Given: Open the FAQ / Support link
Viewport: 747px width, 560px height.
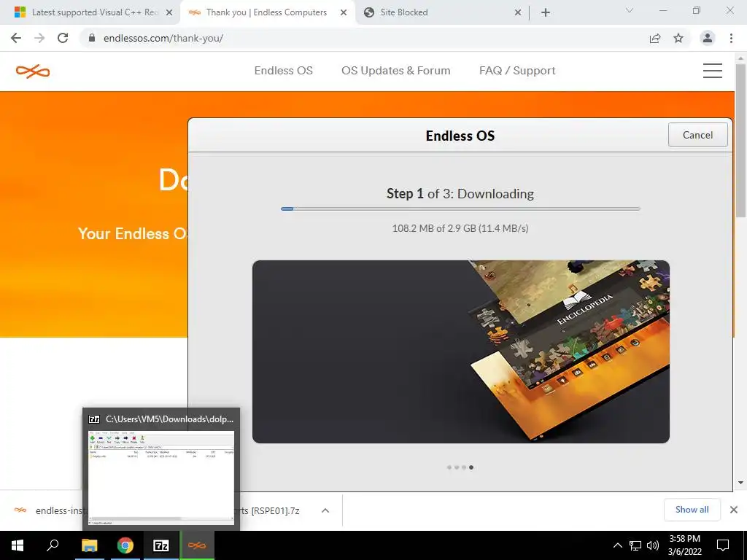Looking at the screenshot, I should click(517, 71).
